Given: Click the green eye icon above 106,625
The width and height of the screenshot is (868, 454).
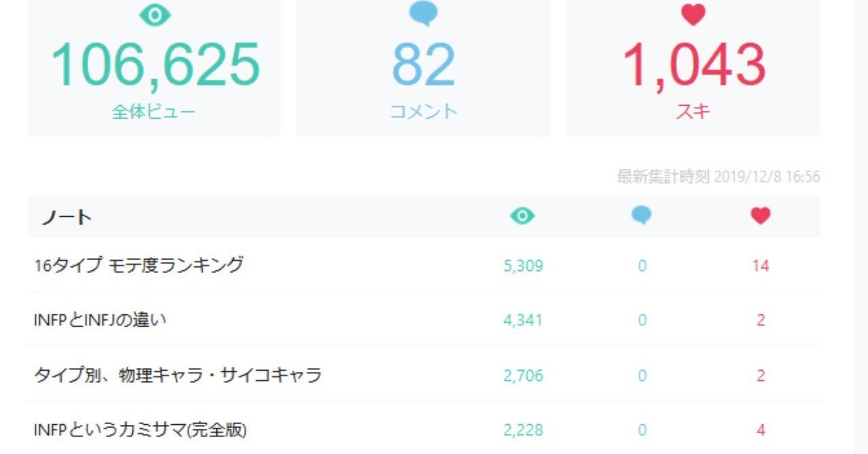Looking at the screenshot, I should point(155,15).
